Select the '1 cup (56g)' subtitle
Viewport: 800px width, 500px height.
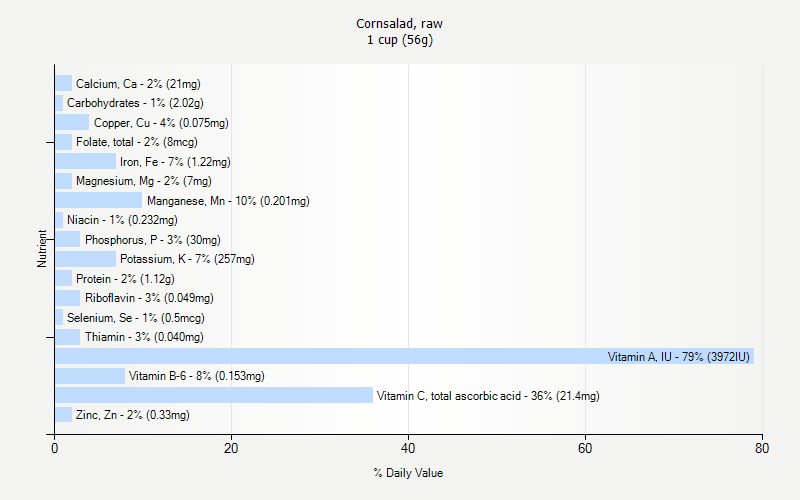point(399,40)
